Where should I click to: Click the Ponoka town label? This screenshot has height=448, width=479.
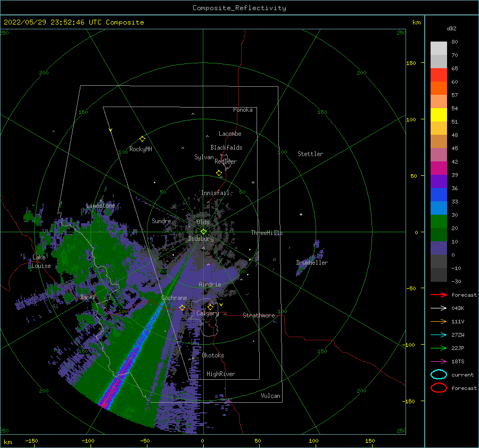tap(243, 110)
